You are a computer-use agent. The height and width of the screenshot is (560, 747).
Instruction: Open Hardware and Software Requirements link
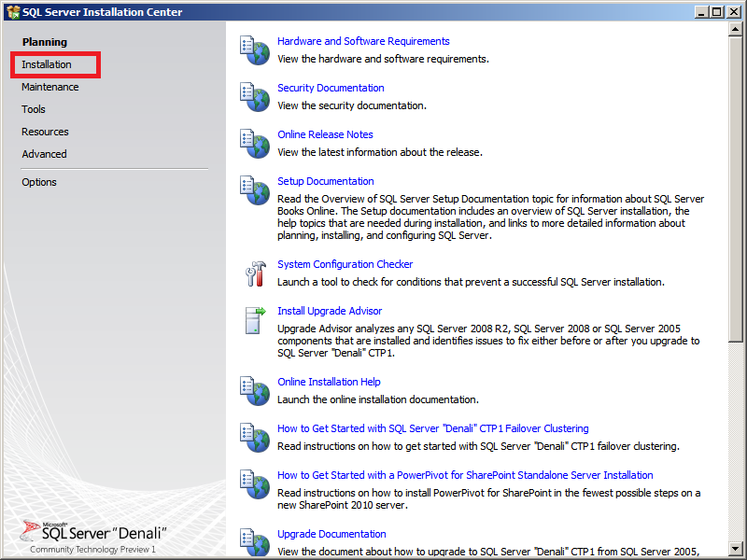tap(363, 41)
